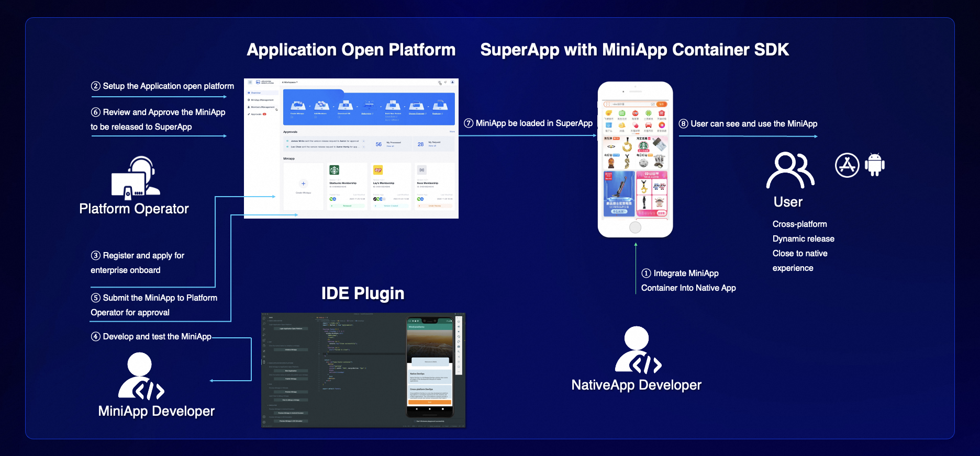Tap the Android back navigation button in emulator
Screen dimensions: 980x456
pos(416,409)
